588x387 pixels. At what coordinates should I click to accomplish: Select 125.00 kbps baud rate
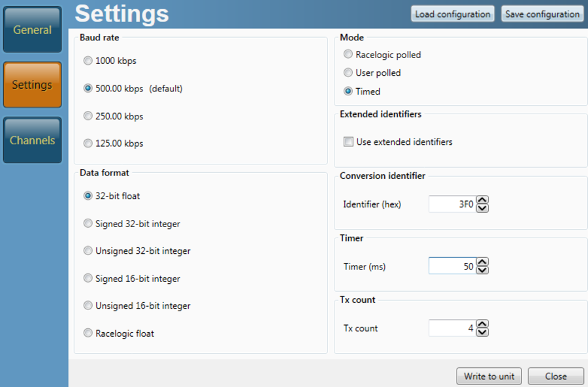[x=88, y=144]
